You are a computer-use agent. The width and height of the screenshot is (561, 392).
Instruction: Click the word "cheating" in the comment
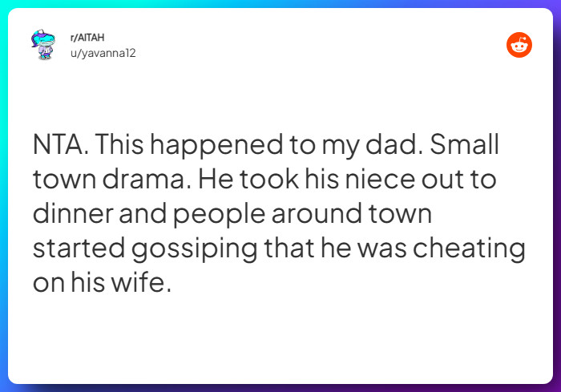(469, 249)
